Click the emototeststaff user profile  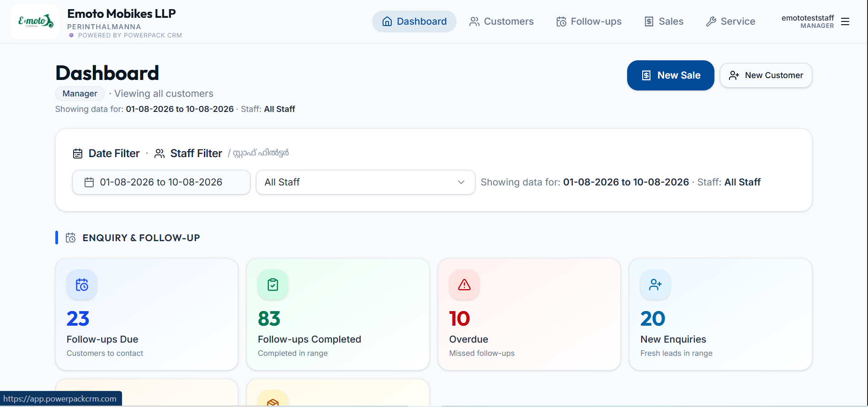pos(808,21)
